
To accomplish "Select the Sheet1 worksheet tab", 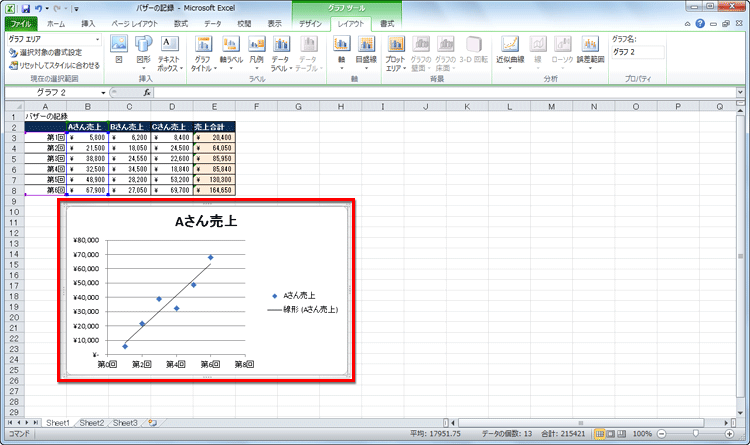I will (x=57, y=423).
